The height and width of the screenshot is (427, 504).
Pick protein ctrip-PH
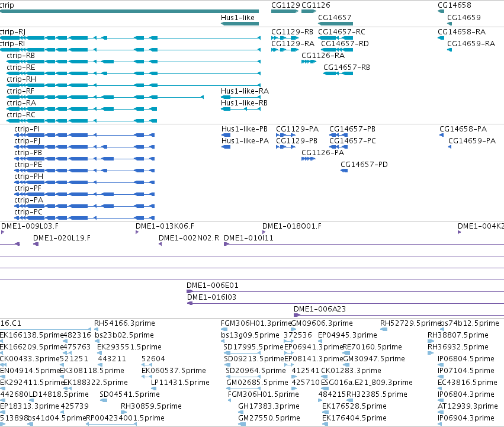click(x=85, y=182)
